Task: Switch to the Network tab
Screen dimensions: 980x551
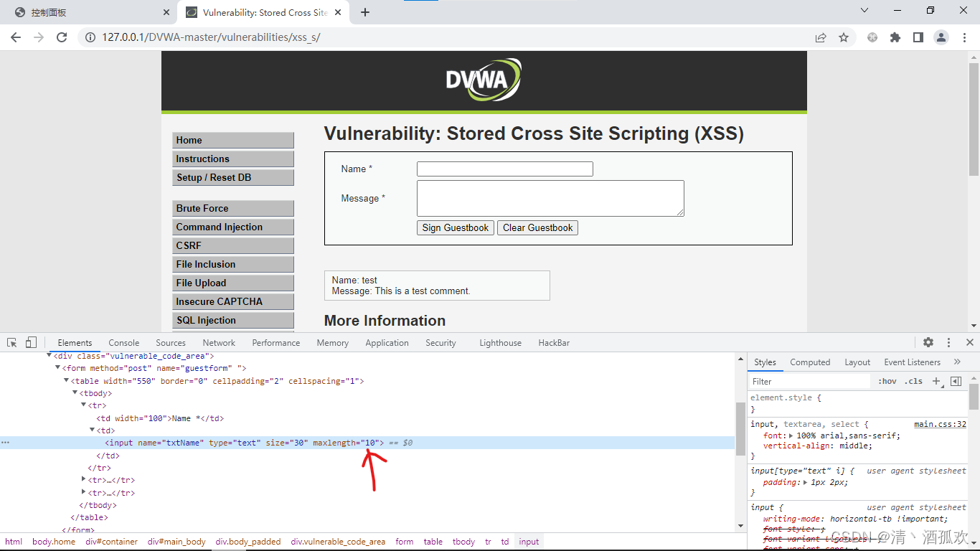Action: [219, 342]
